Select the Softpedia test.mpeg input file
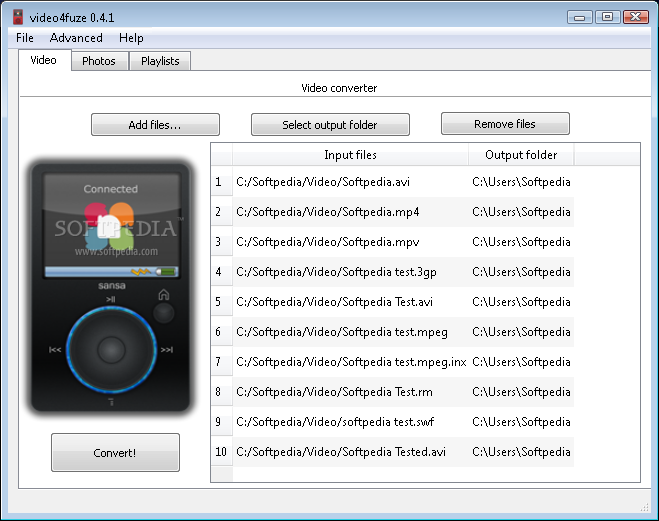 click(351, 332)
